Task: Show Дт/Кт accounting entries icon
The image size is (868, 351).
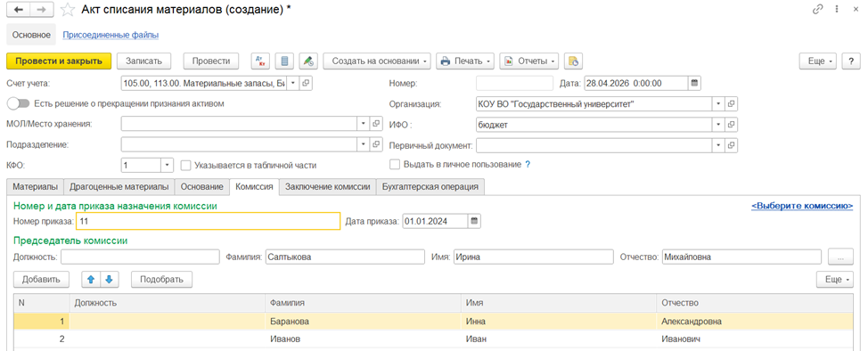Action: (261, 61)
